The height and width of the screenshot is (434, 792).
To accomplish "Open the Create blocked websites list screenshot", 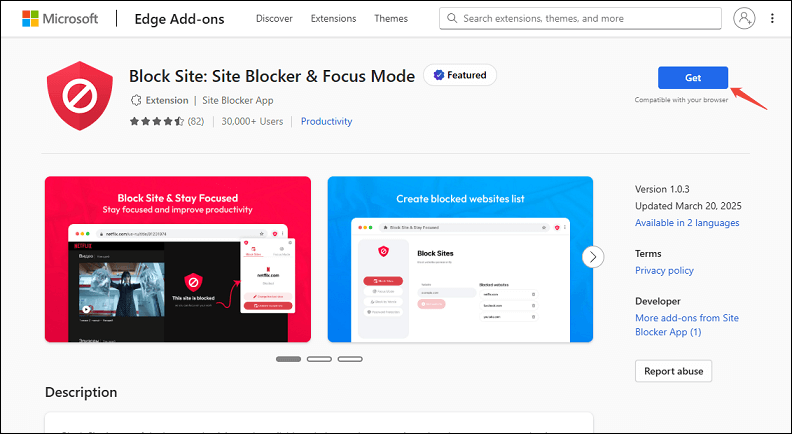I will click(460, 259).
